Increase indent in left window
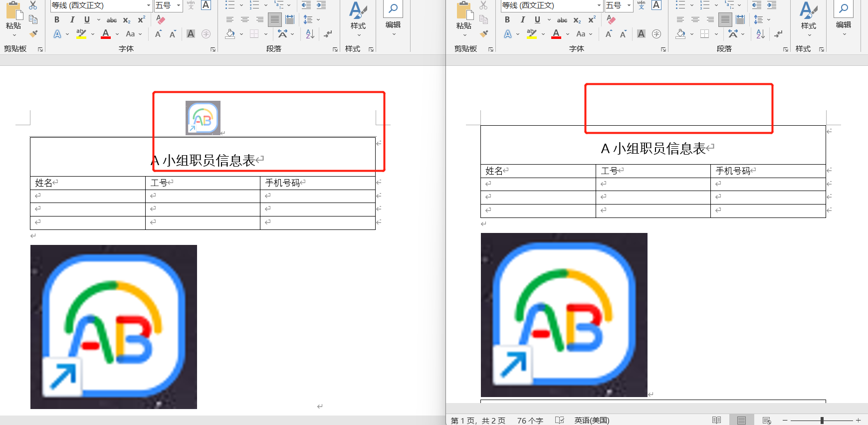868x425 pixels. pos(321,5)
